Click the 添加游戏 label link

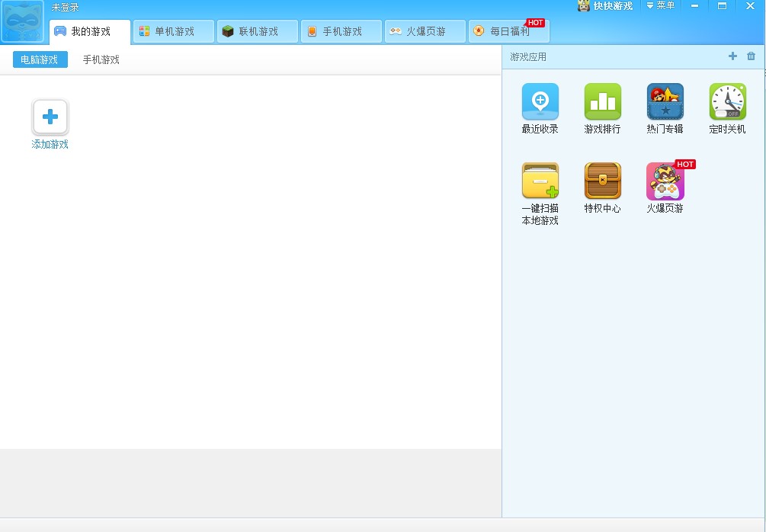(50, 145)
